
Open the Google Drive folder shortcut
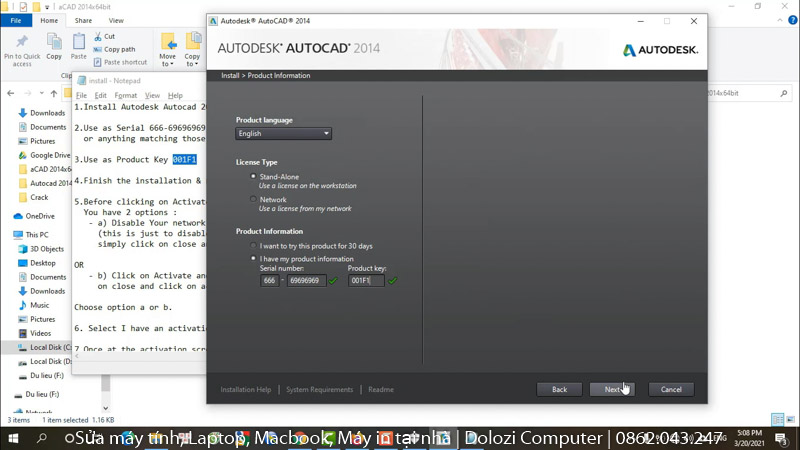49,155
